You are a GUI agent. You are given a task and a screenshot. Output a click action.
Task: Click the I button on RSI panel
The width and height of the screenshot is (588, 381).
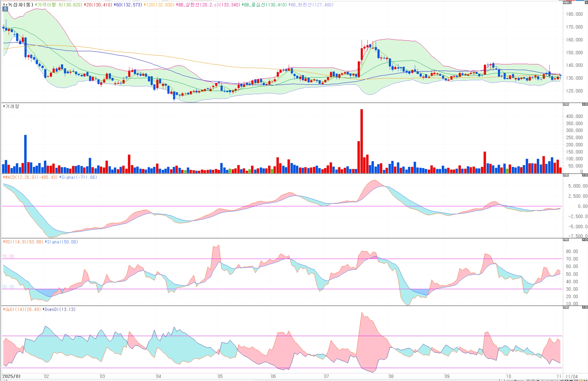[x=567, y=240]
